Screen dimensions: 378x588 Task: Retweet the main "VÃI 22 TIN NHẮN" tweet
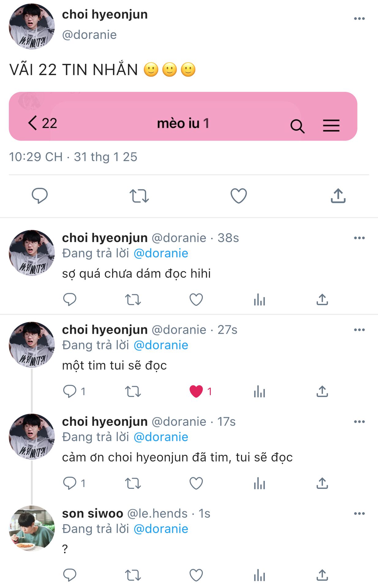point(139,196)
